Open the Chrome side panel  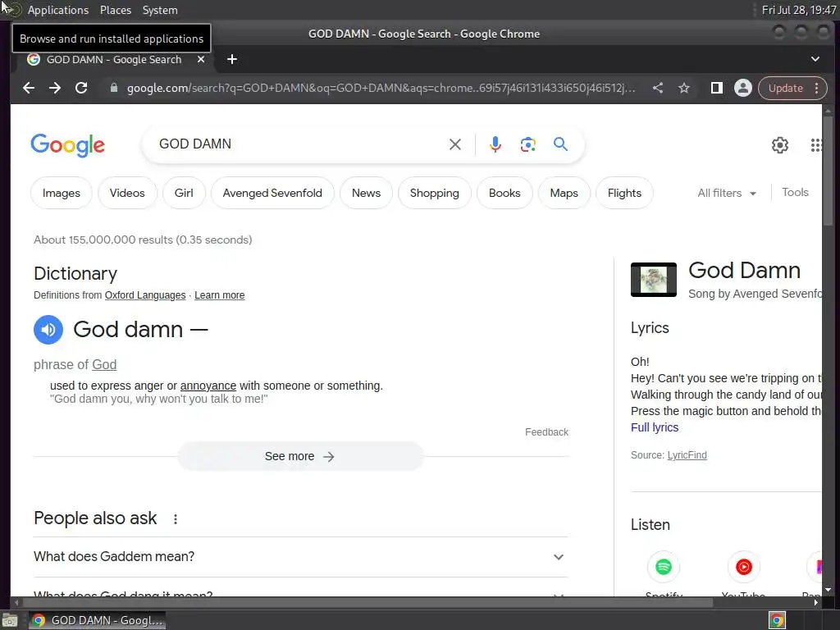716,88
